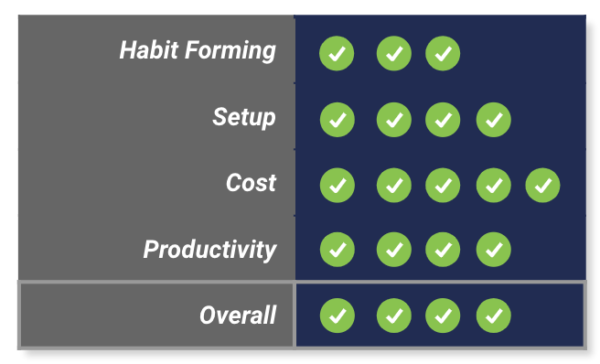The image size is (600, 364).
Task: Select the fourth checkmark in Productivity row
Action: coord(494,250)
